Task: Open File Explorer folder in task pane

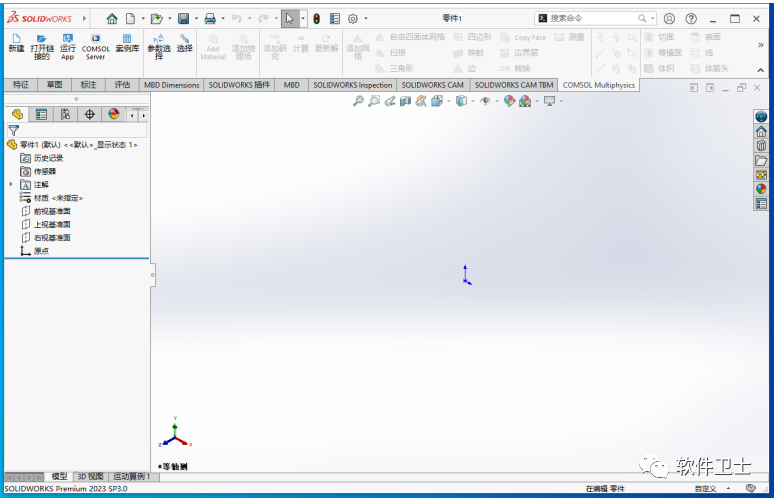Action: pyautogui.click(x=761, y=160)
